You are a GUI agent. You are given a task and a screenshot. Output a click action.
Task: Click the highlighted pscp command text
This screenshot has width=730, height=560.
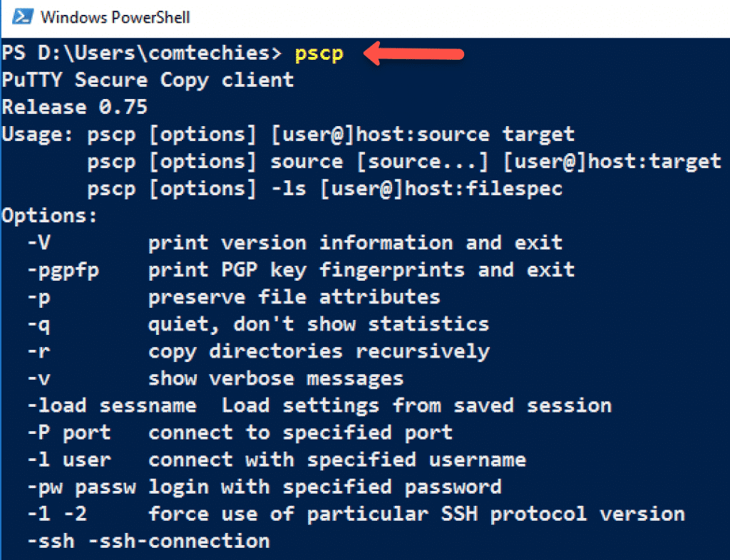coord(319,53)
